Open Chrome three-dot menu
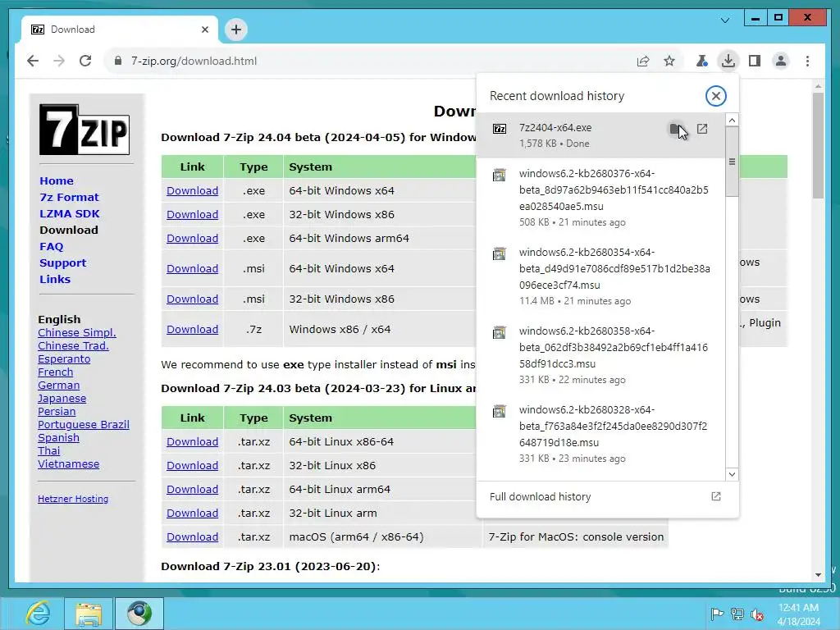840x630 pixels. (807, 61)
